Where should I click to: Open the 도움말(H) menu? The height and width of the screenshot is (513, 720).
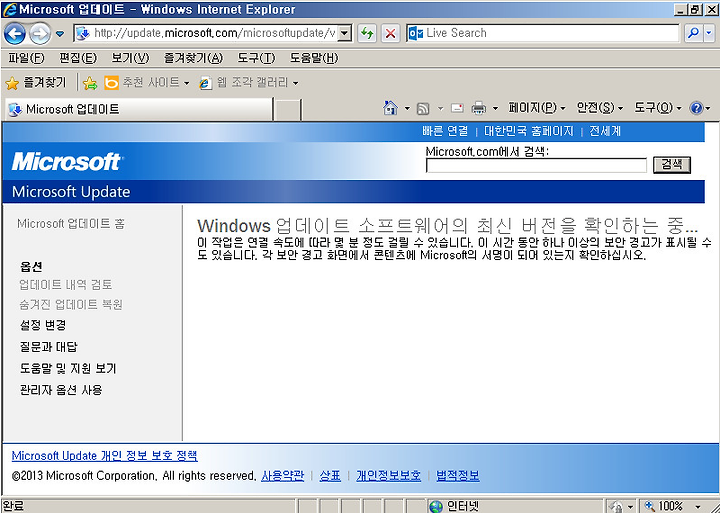pyautogui.click(x=314, y=58)
